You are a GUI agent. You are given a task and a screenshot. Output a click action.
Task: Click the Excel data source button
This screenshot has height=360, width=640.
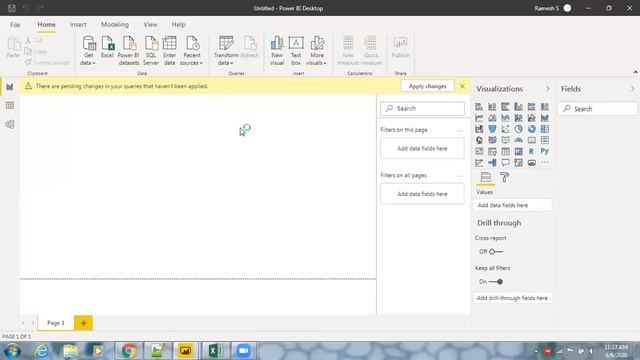107,47
